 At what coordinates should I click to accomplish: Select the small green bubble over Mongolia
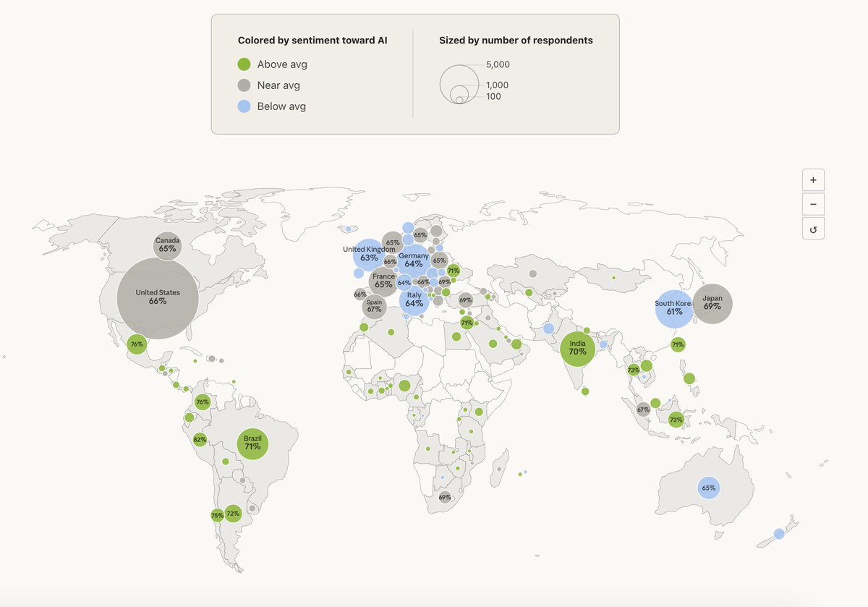pos(613,277)
